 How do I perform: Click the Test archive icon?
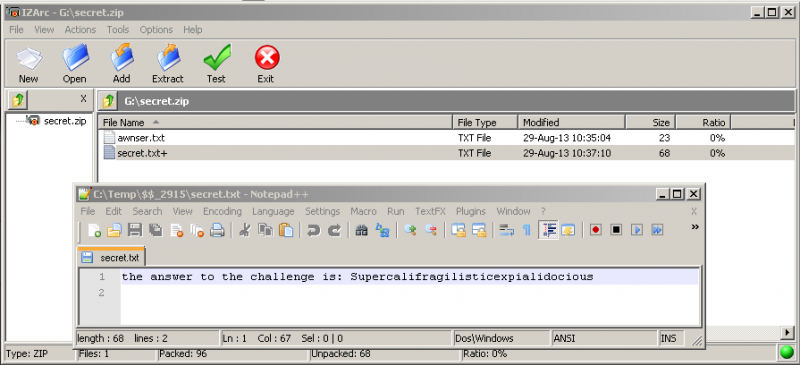pos(216,58)
